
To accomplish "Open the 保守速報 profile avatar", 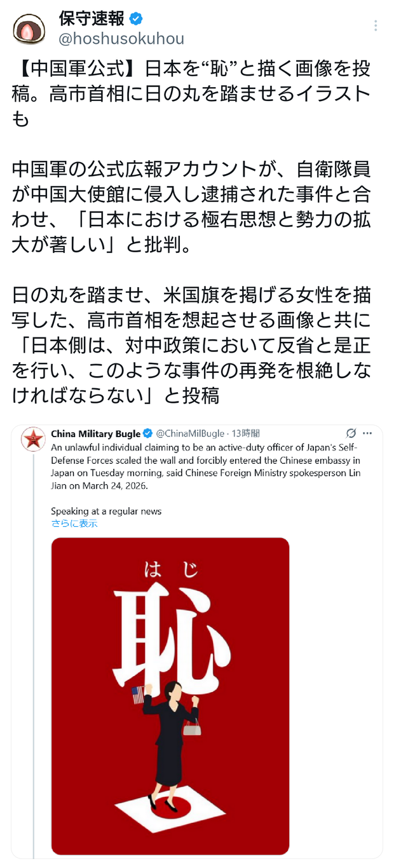I will pos(27,29).
